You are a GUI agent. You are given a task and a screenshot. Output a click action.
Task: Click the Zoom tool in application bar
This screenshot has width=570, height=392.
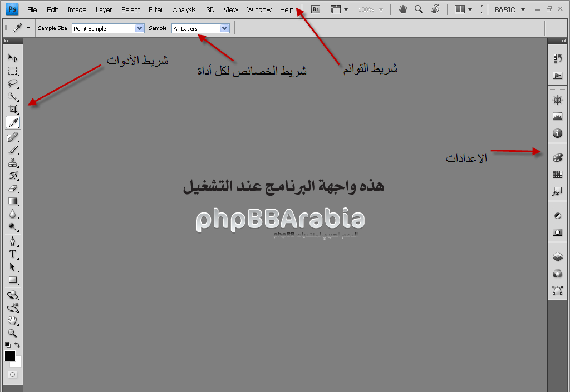419,10
